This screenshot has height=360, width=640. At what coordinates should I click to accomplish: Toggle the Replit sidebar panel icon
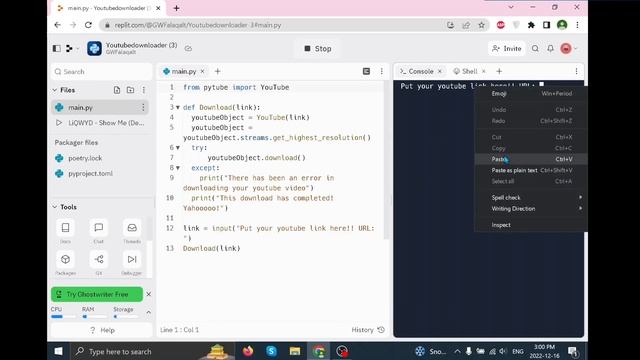pyautogui.click(x=57, y=48)
